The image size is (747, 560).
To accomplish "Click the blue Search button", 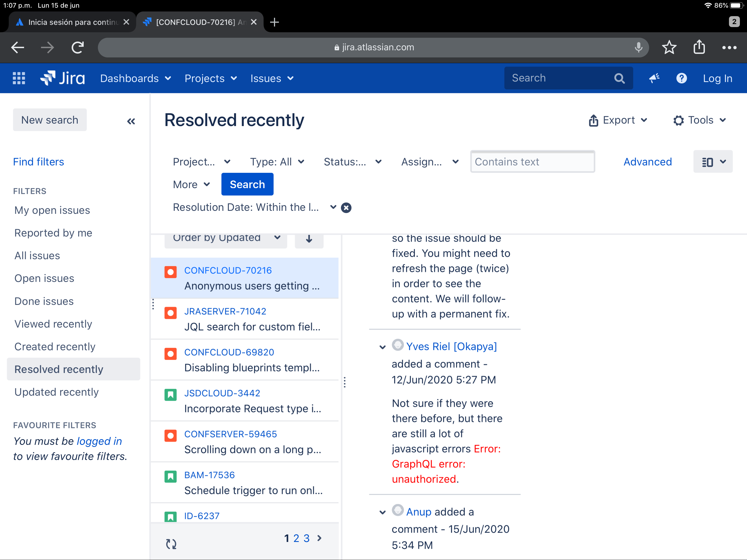I will 247,184.
